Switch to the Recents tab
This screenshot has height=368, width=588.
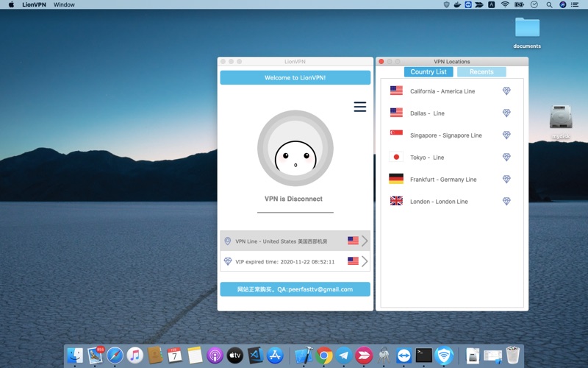(481, 71)
